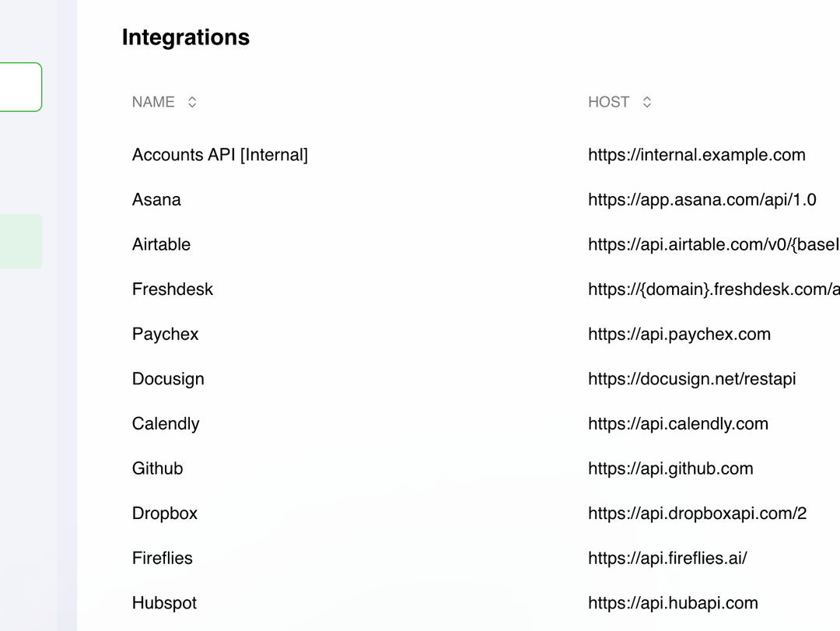Sort table by NAME column arrows
This screenshot has width=840, height=631.
192,102
